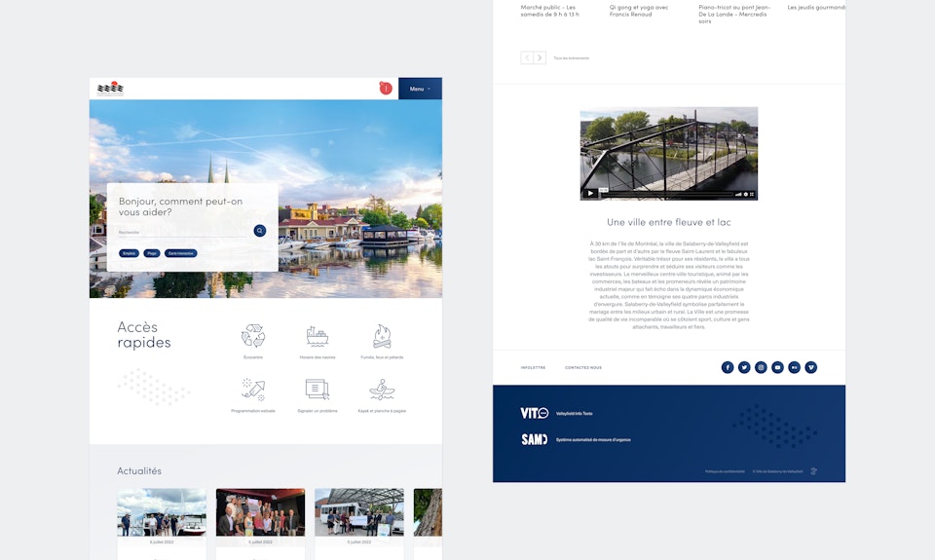This screenshot has height=560, width=935.
Task: Open the Instagram social icon
Action: pos(761,367)
